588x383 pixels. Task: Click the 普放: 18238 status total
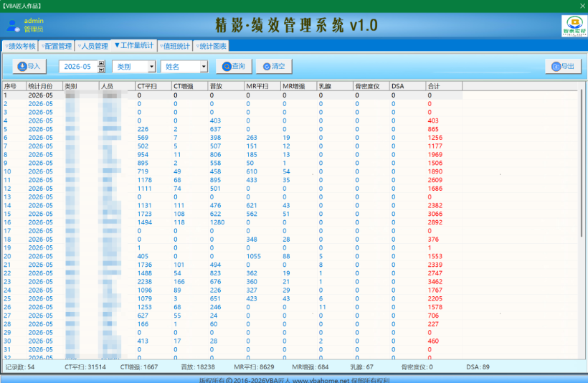pyautogui.click(x=198, y=367)
